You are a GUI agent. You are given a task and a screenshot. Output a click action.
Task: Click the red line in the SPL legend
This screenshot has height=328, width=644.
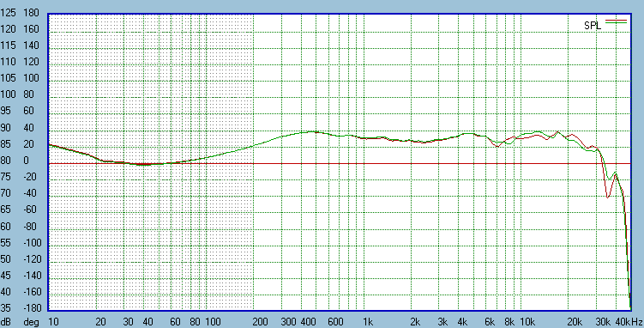(616, 20)
